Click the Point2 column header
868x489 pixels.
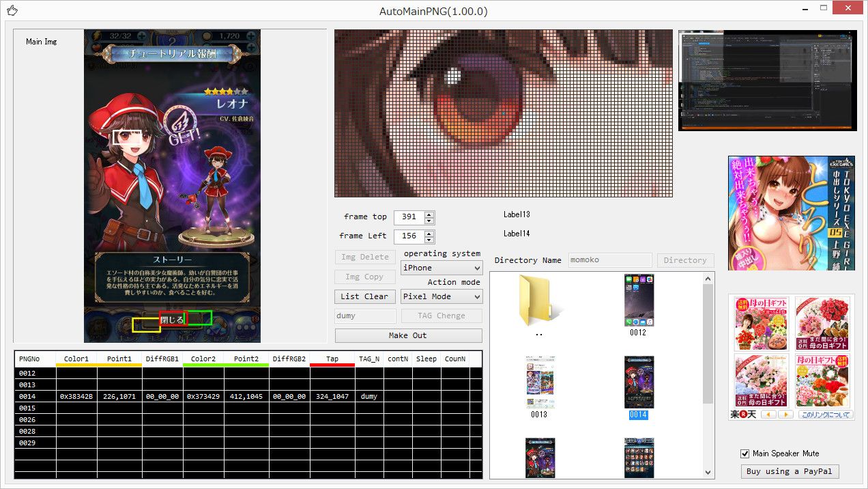tap(246, 359)
